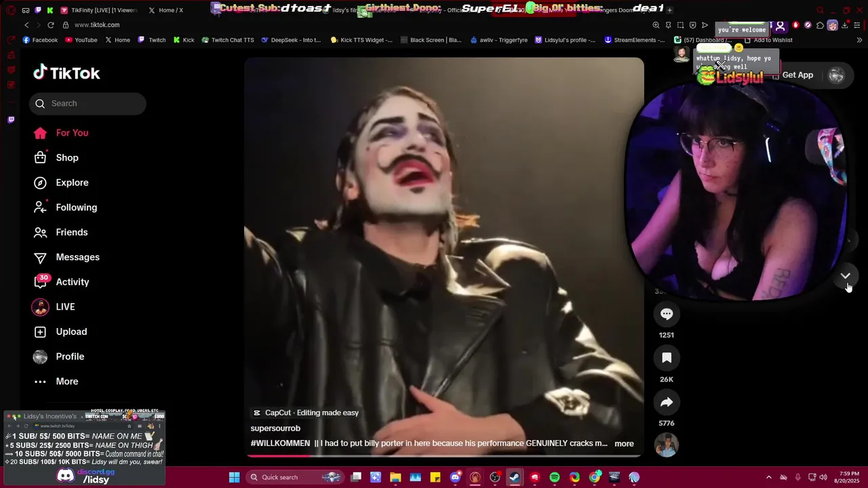This screenshot has width=868, height=488.
Task: Reload the TikTok page
Action: pyautogui.click(x=51, y=25)
